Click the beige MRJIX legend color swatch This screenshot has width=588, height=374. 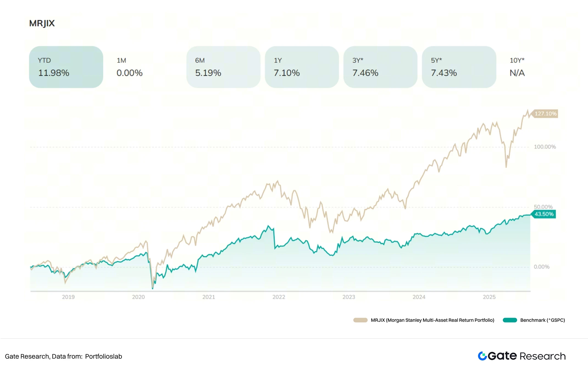click(360, 320)
